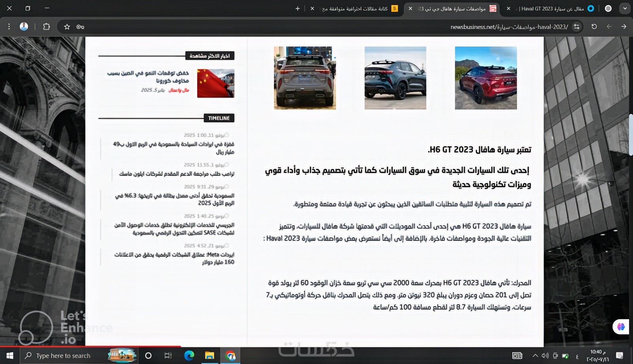Open Cortana circle icon on taskbar
Screen dimensions: 633x364
tap(148, 356)
